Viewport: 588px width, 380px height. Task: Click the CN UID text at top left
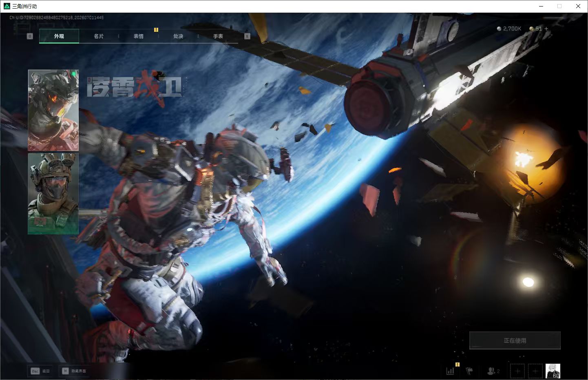click(57, 18)
